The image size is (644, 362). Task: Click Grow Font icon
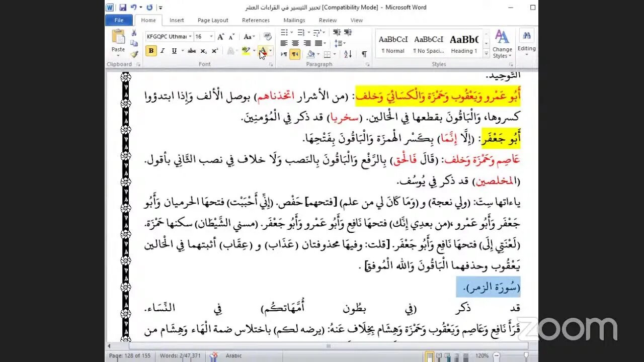(221, 37)
